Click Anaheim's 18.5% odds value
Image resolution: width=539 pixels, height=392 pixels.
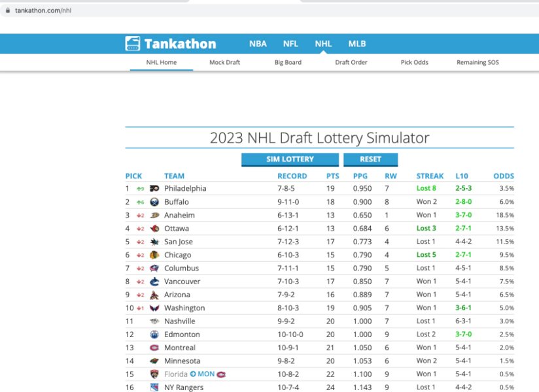coord(504,215)
